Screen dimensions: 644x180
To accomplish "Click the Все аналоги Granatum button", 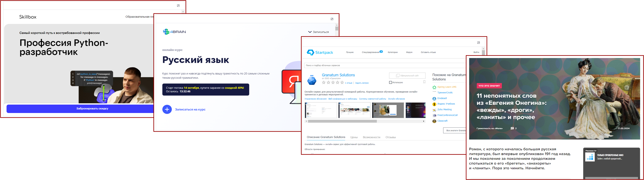I will click(454, 130).
